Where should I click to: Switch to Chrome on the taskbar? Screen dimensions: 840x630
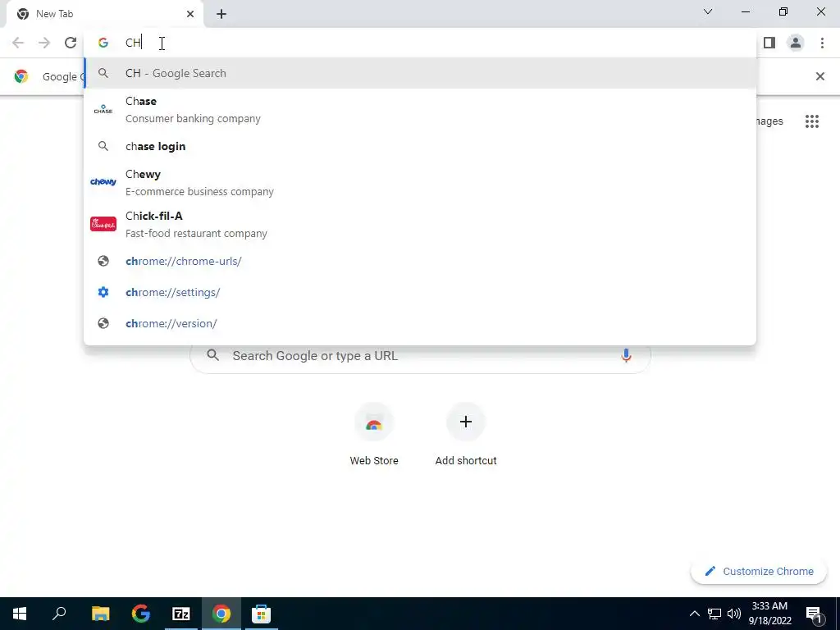point(221,614)
